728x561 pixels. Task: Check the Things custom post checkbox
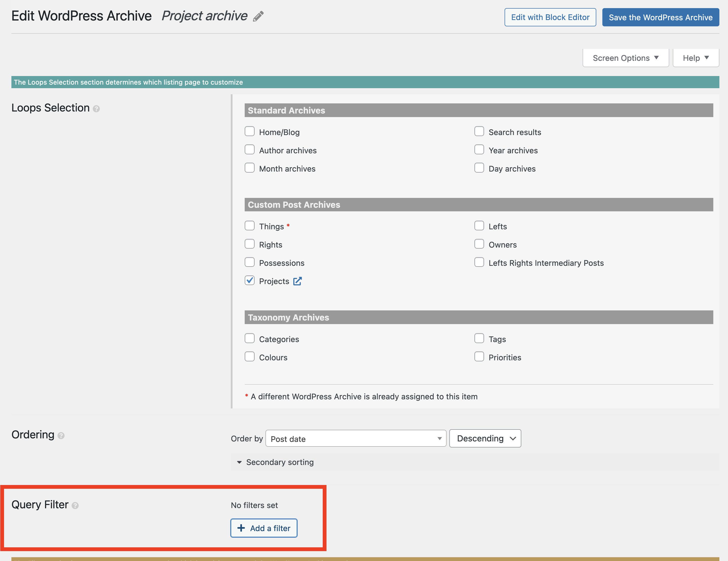(x=250, y=226)
